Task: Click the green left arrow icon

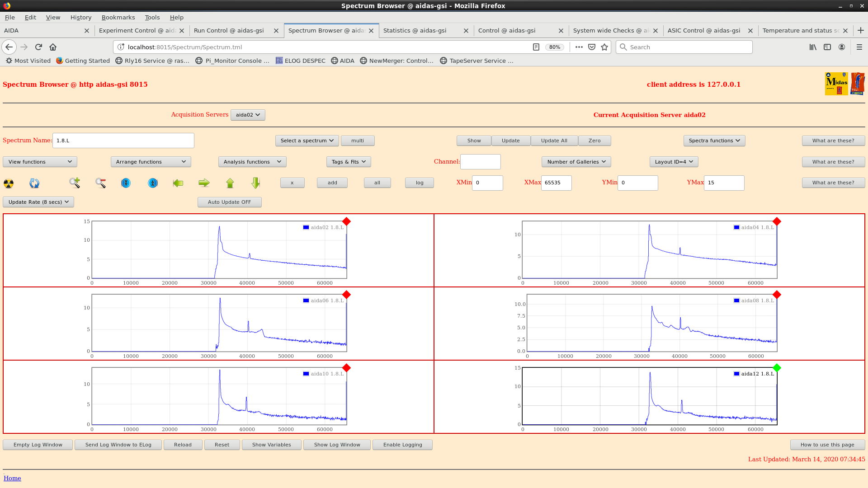Action: point(178,183)
